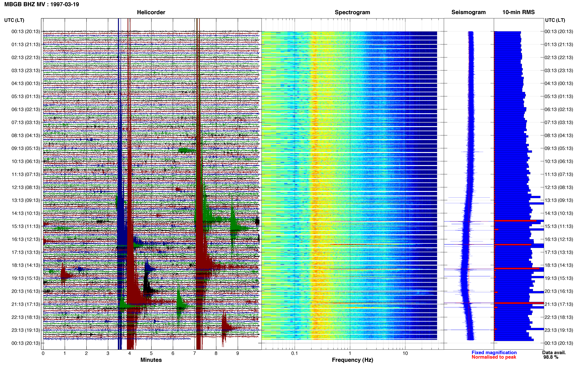The height and width of the screenshot is (368, 588).
Task: Click the '98.8 %' data availability value
Action: (x=551, y=357)
